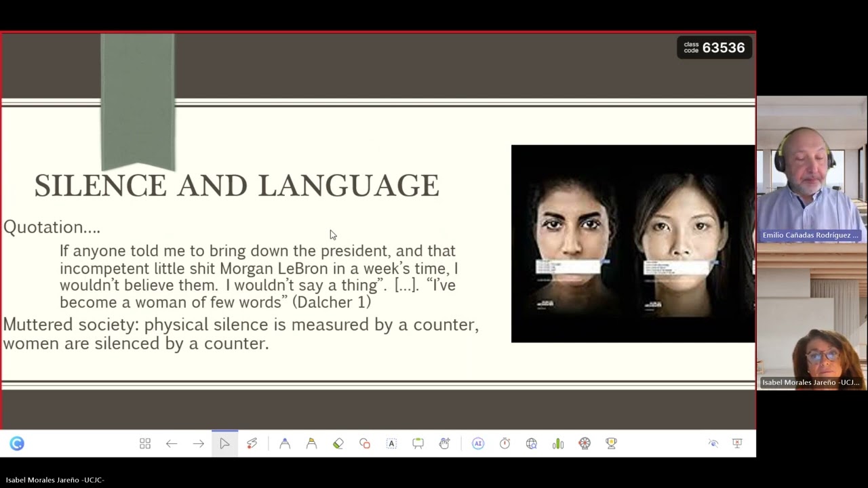This screenshot has width=868, height=488.
Task: Select the eraser tool
Action: [x=338, y=443]
